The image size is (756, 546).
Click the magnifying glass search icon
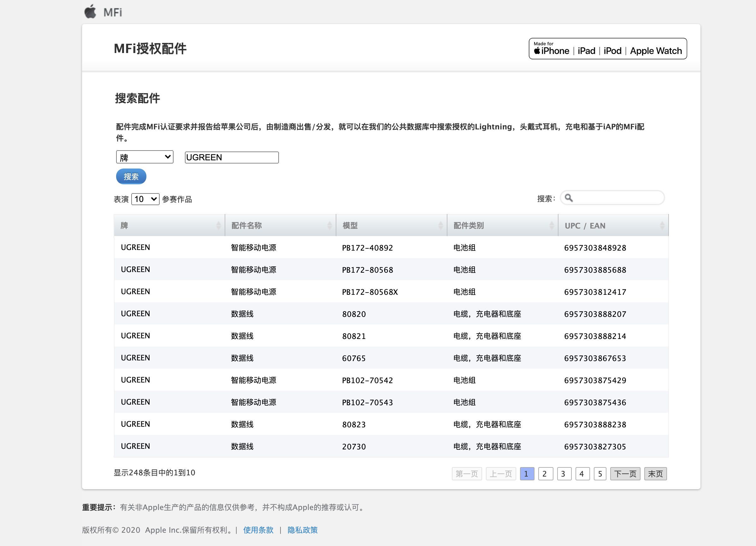coord(570,198)
